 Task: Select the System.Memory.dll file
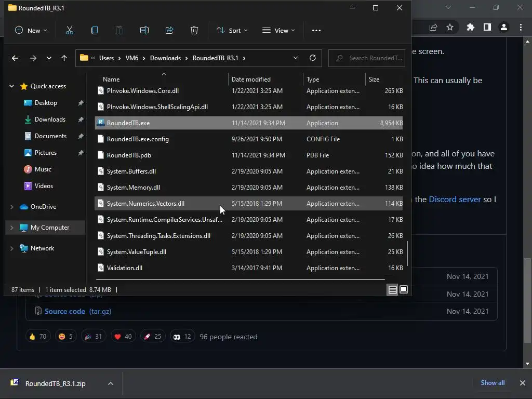click(x=249, y=187)
